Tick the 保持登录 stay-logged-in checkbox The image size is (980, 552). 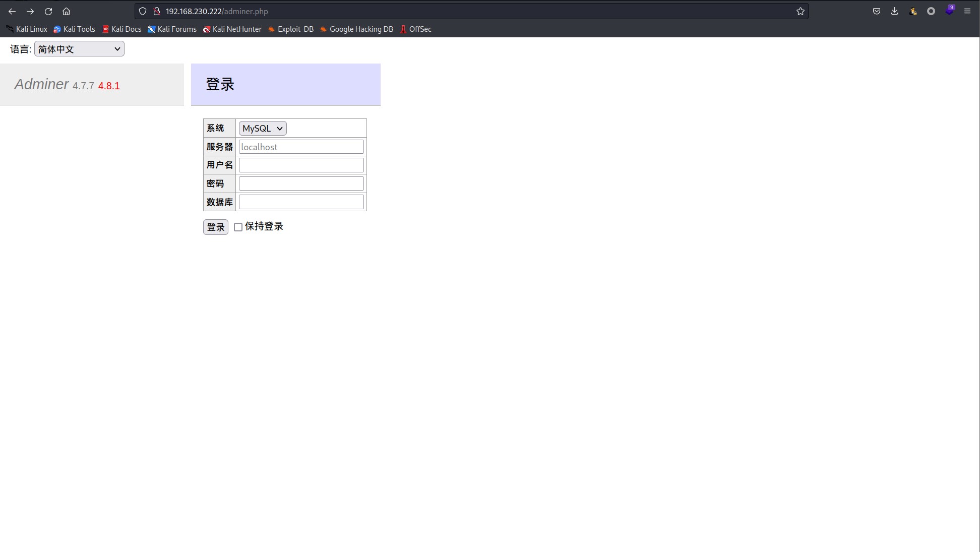(238, 227)
